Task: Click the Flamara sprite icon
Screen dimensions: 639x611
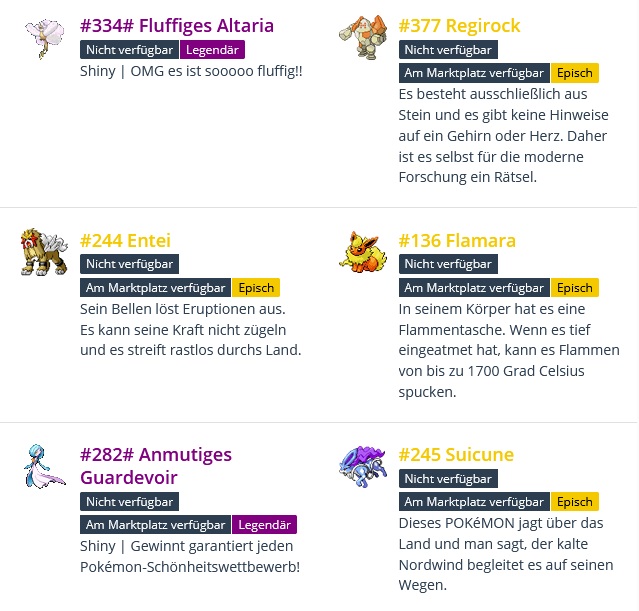Action: (361, 252)
